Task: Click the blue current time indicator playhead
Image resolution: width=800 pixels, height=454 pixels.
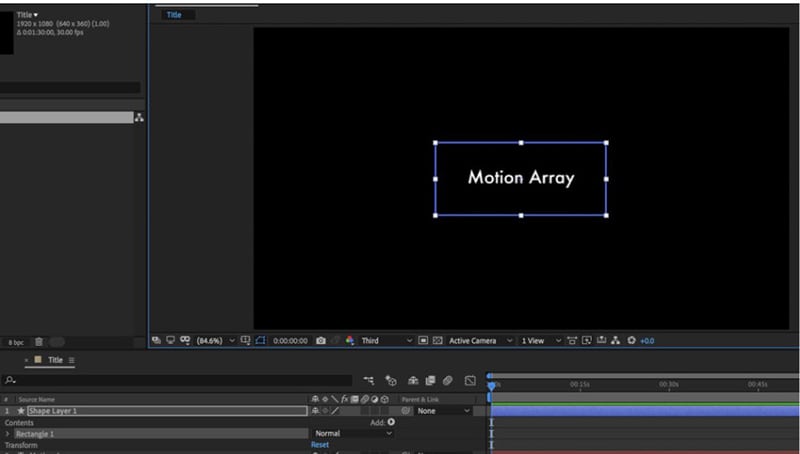Action: (x=491, y=386)
